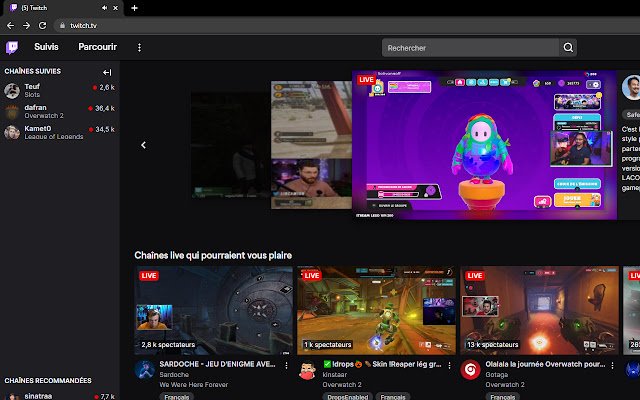
Task: Click Gotaga channel name link
Action: pyautogui.click(x=496, y=375)
